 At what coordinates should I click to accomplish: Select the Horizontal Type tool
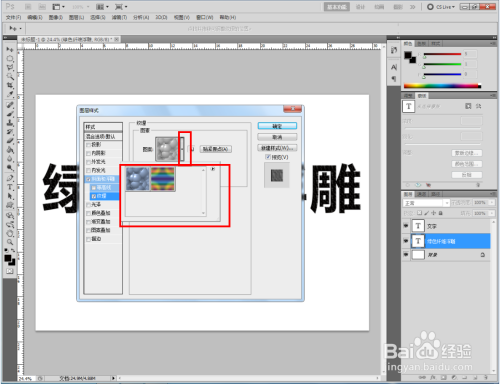(10, 187)
